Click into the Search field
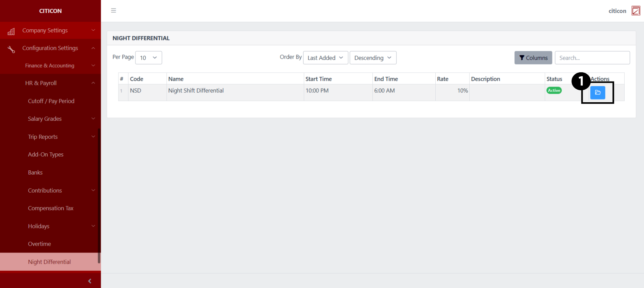644x288 pixels. click(592, 58)
